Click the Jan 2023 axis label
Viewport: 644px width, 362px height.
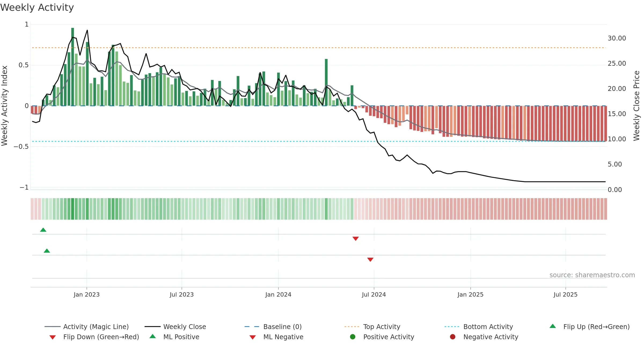tap(87, 294)
